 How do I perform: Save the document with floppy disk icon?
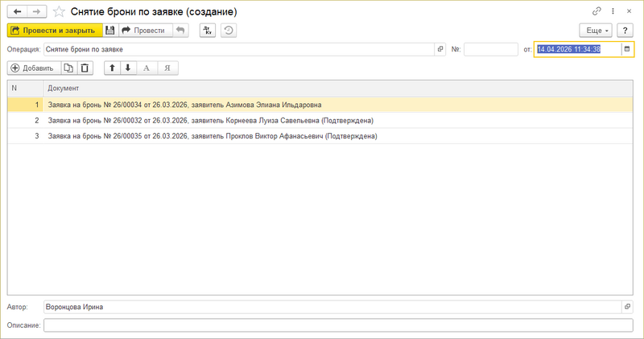click(110, 31)
